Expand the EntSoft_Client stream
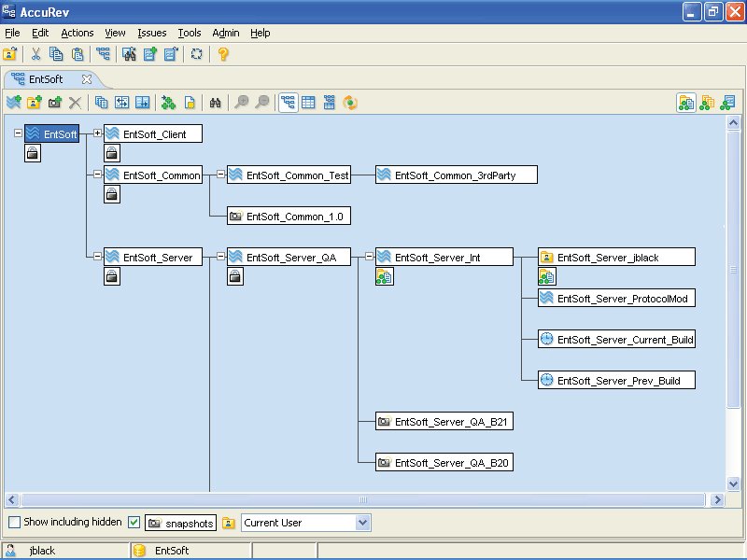Image resolution: width=747 pixels, height=560 pixels. pyautogui.click(x=98, y=133)
